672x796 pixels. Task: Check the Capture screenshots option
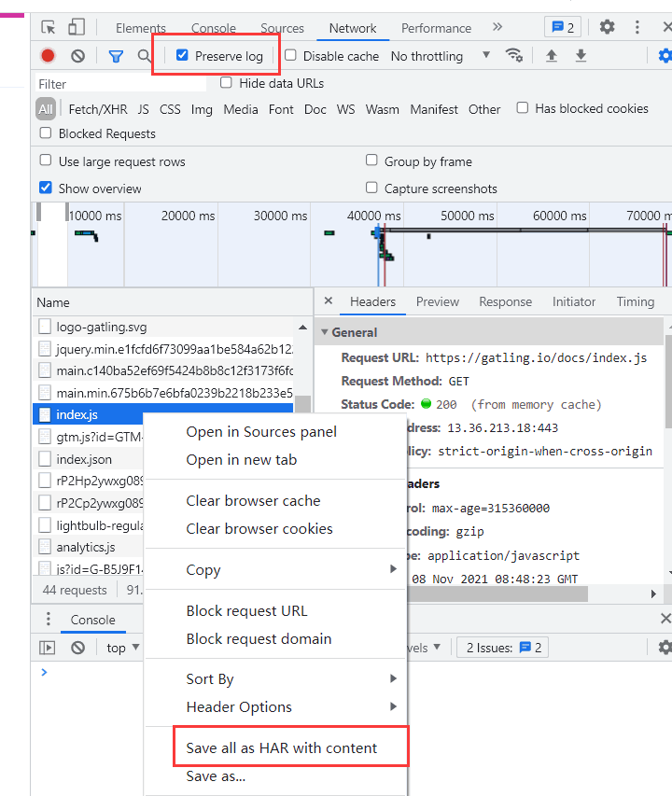(372, 188)
